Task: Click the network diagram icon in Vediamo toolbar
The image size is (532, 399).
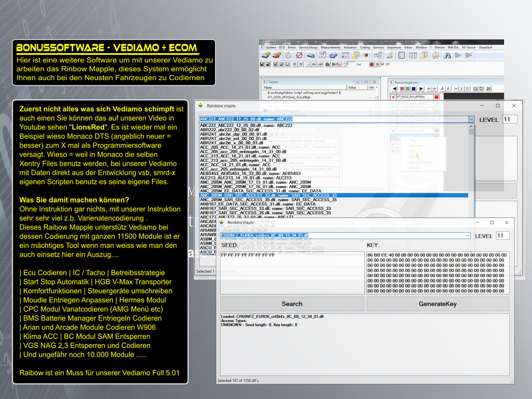Action: click(x=378, y=55)
